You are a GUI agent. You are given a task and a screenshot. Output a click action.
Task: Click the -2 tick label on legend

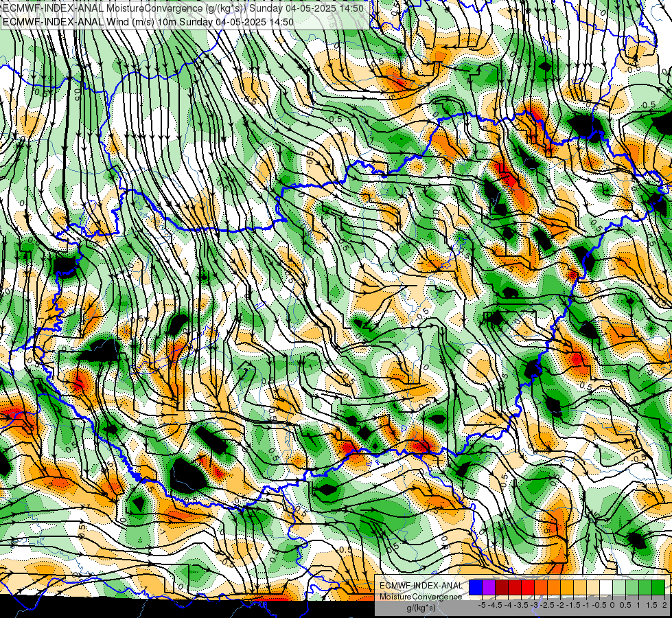coord(560,605)
